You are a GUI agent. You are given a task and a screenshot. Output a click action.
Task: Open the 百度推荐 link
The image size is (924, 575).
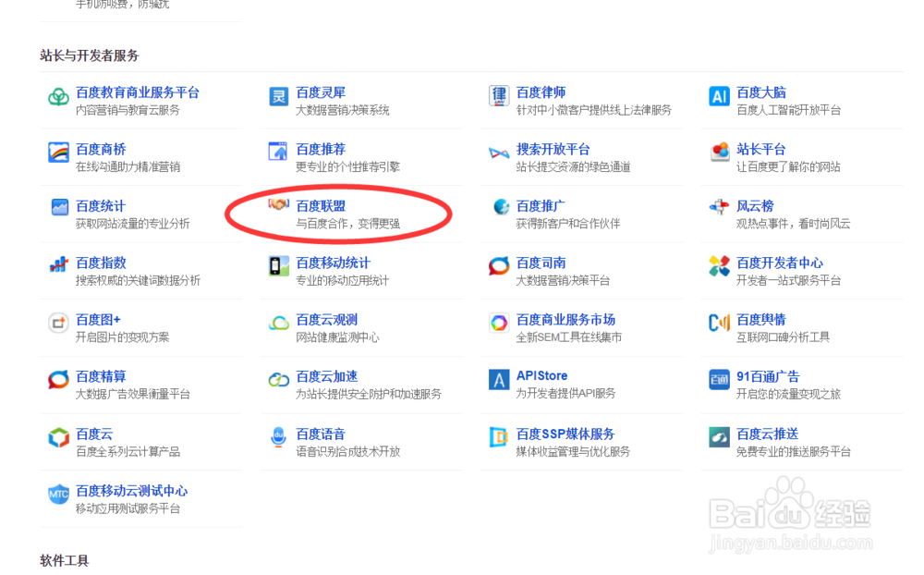click(x=321, y=149)
